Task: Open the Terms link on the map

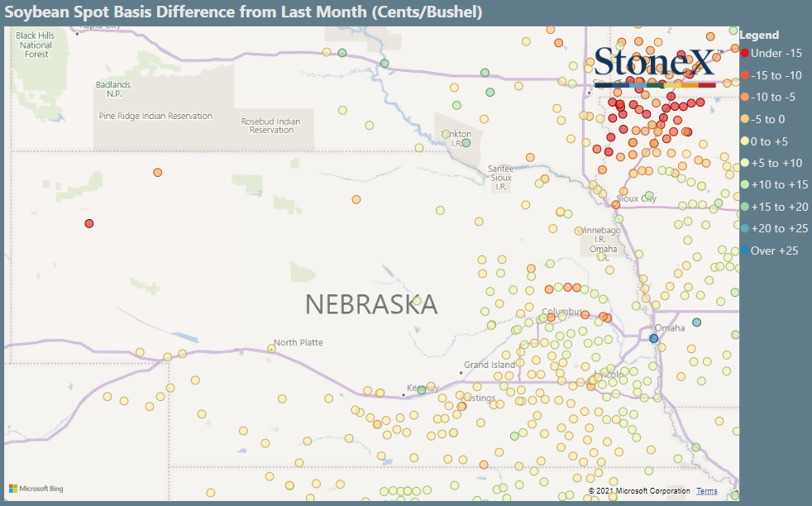Action: pyautogui.click(x=706, y=491)
